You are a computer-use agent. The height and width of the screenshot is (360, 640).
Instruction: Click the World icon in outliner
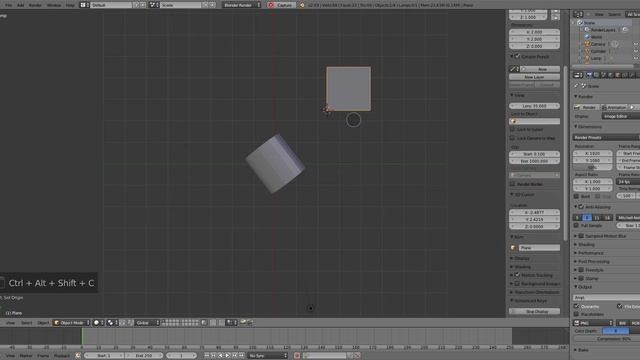(587, 37)
